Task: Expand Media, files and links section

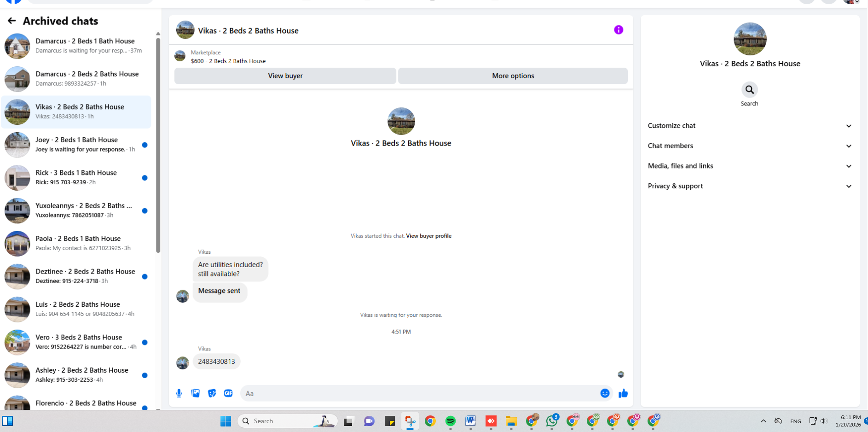Action: [750, 166]
